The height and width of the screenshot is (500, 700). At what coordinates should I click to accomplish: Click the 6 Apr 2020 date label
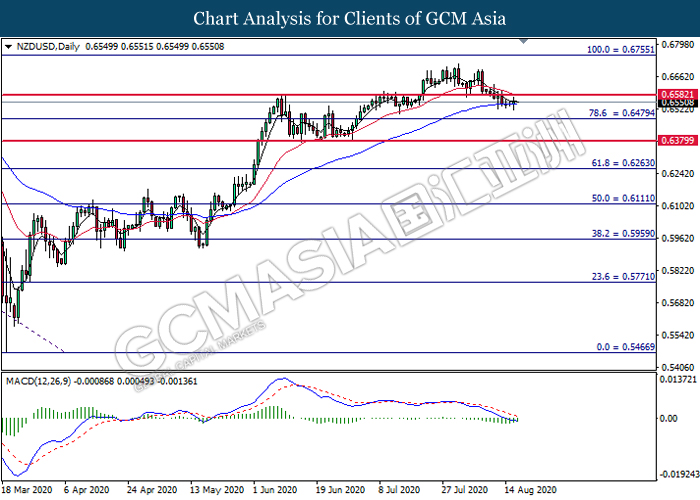click(87, 490)
